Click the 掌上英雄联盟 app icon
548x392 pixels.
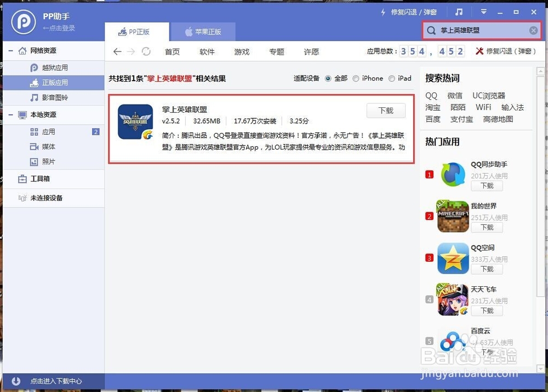click(135, 122)
